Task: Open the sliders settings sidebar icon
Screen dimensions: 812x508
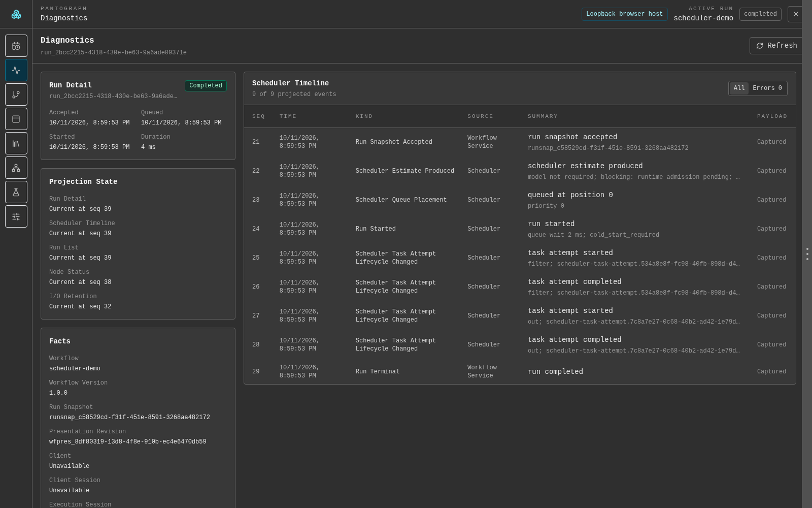Action: pos(16,216)
